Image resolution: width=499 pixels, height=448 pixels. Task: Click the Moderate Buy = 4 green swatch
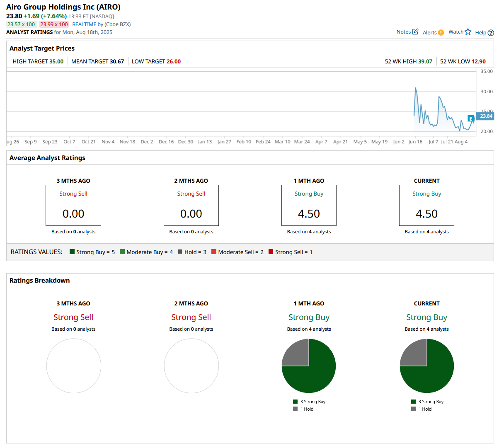[122, 252]
